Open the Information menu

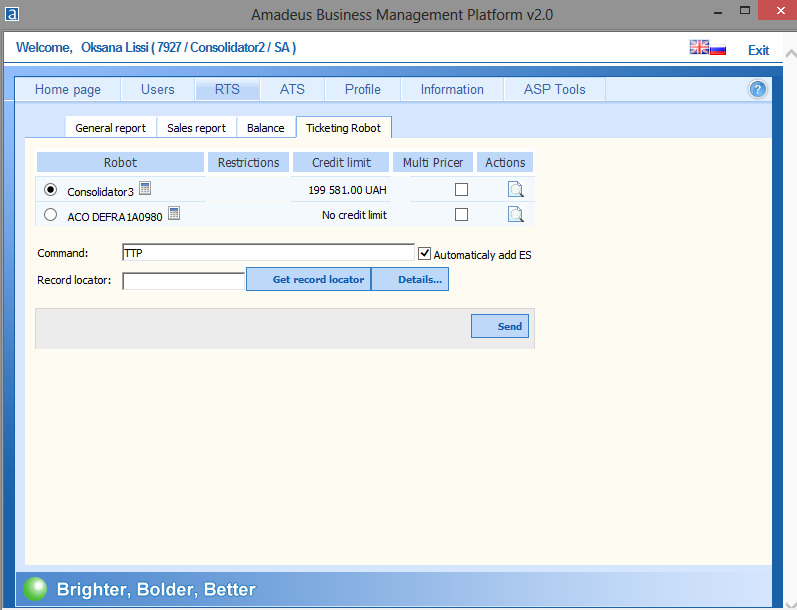pyautogui.click(x=452, y=89)
